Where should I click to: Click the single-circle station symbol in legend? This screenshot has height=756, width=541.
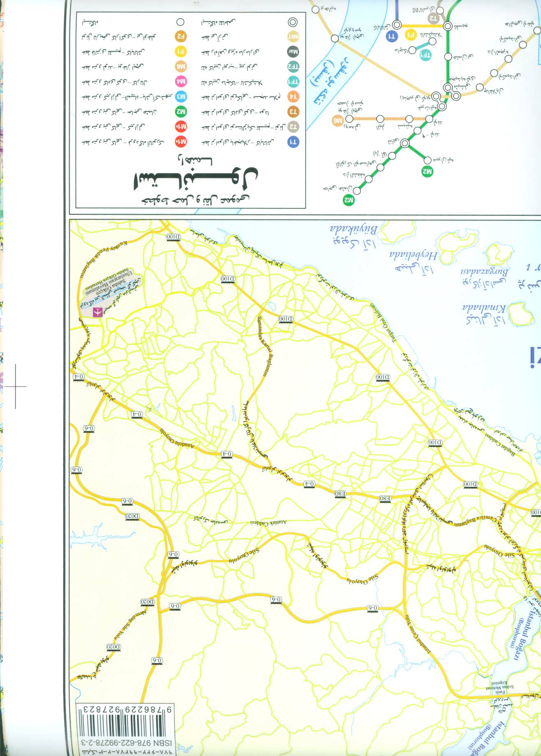tap(180, 22)
